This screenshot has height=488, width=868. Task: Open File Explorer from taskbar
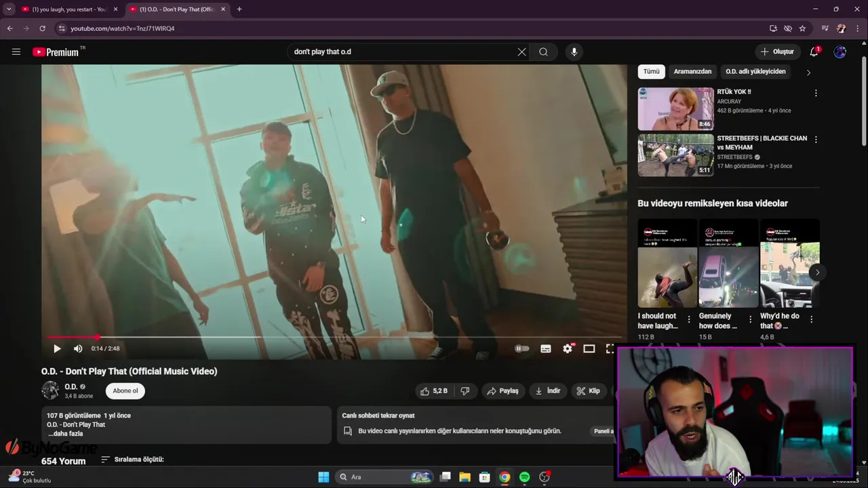tap(465, 477)
